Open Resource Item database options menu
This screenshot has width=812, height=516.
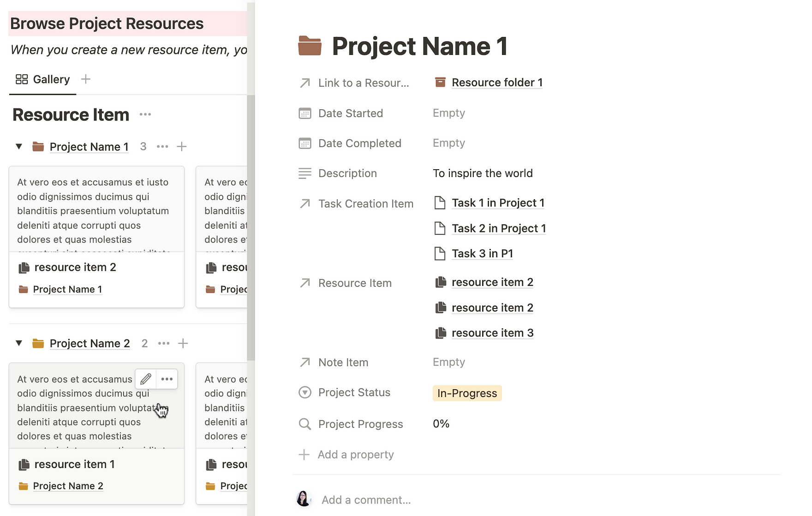(145, 114)
